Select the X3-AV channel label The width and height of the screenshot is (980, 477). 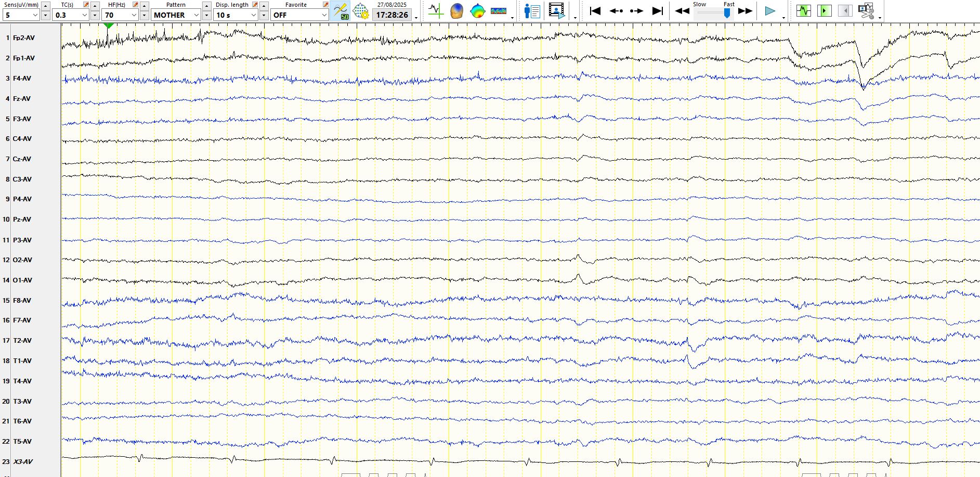pos(23,462)
